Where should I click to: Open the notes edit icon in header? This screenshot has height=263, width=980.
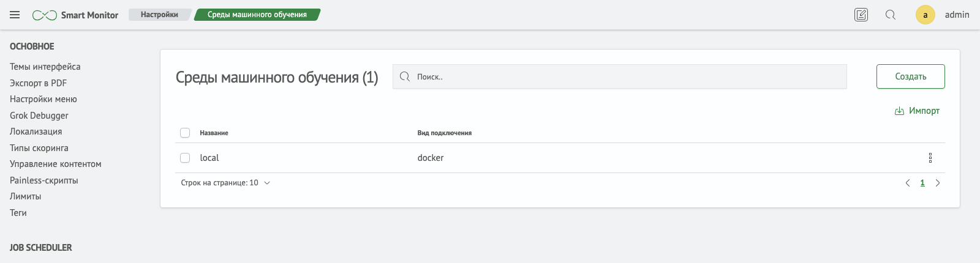tap(861, 15)
